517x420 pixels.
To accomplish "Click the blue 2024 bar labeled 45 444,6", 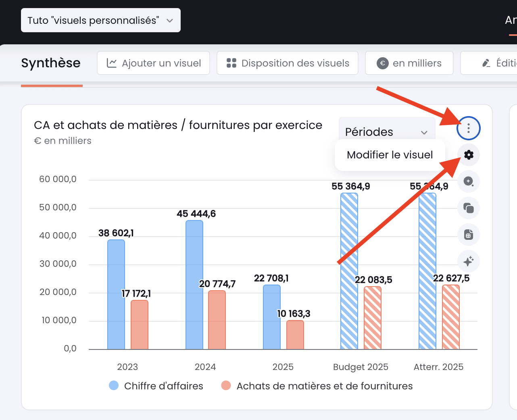I will [194, 285].
